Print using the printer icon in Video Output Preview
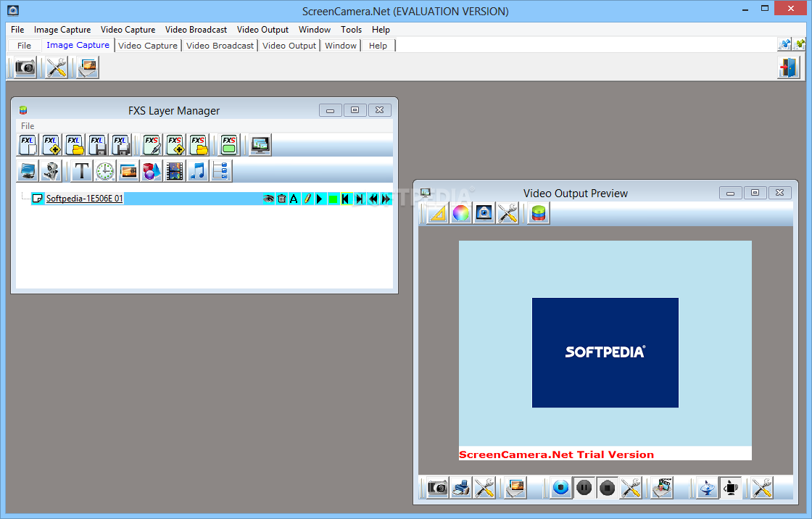The height and width of the screenshot is (519, 812). pos(461,487)
